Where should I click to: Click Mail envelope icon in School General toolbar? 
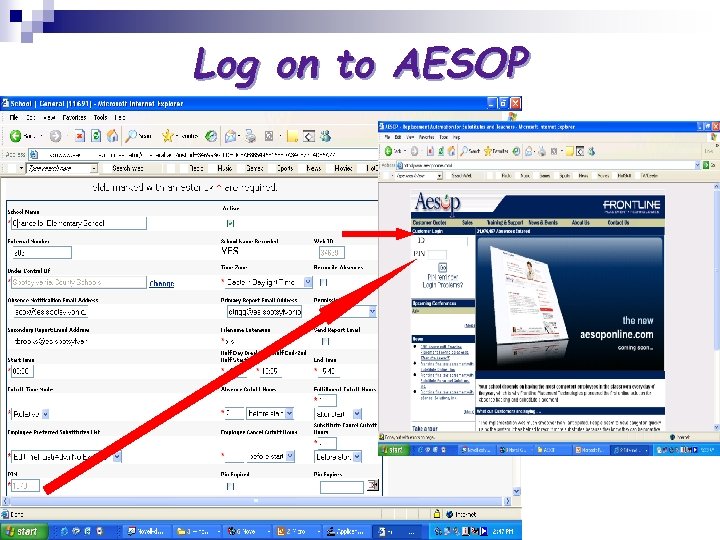tap(231, 136)
